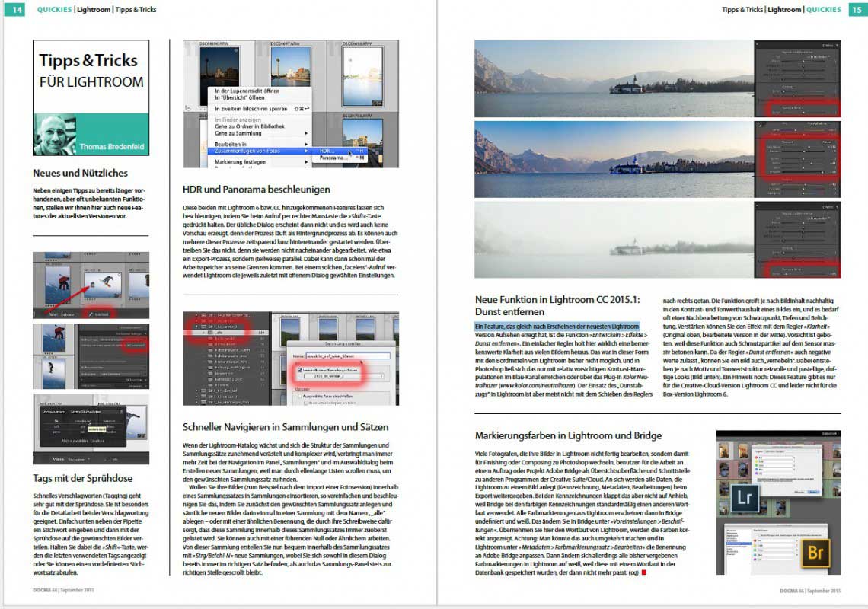Click page number 14 badge
This screenshot has height=609, width=868.
(x=15, y=9)
